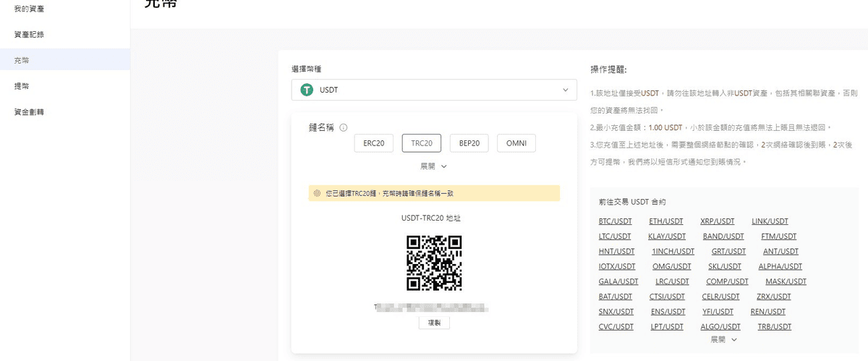The width and height of the screenshot is (868, 361).
Task: Open the YFI/USDT contract link
Action: 718,313
